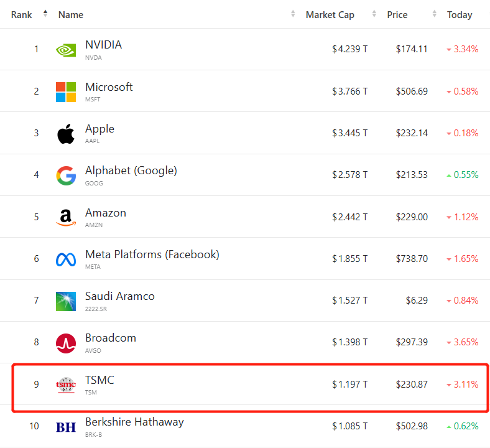
Task: Open the Saudi Aramco company page
Action: point(119,296)
